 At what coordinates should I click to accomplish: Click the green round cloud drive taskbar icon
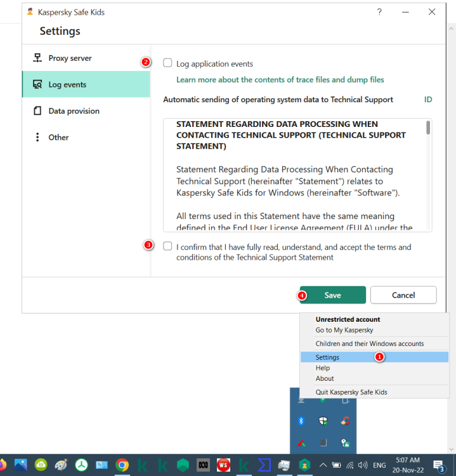pyautogui.click(x=41, y=465)
